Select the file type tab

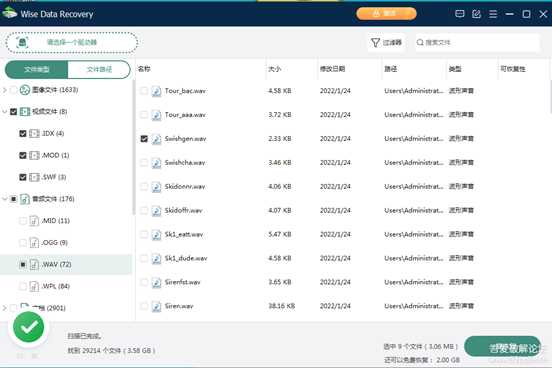36,69
